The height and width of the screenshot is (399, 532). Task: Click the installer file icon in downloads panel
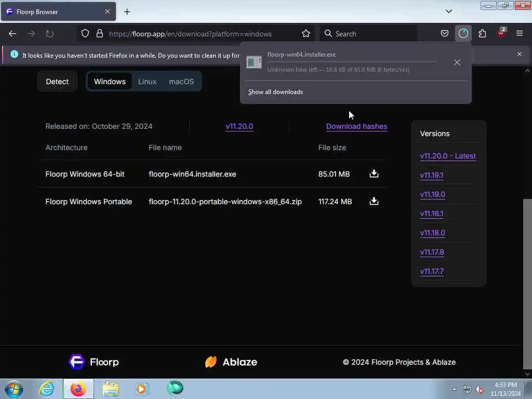(254, 62)
